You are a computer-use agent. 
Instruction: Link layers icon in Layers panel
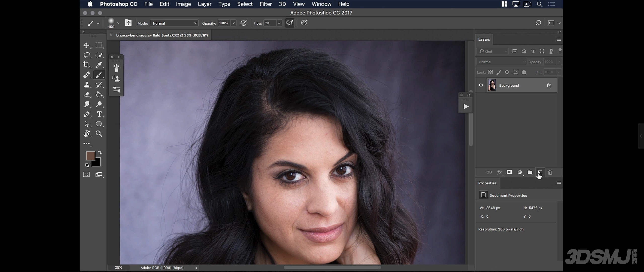pos(489,172)
